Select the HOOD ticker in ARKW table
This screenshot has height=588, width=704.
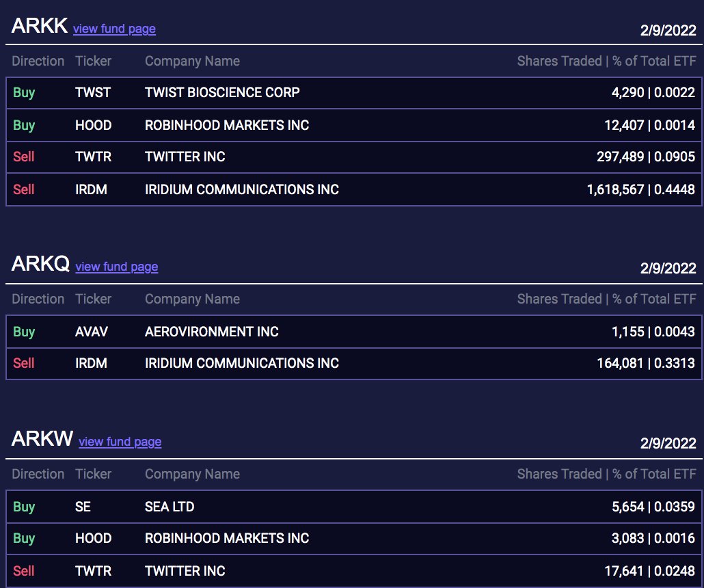(94, 539)
